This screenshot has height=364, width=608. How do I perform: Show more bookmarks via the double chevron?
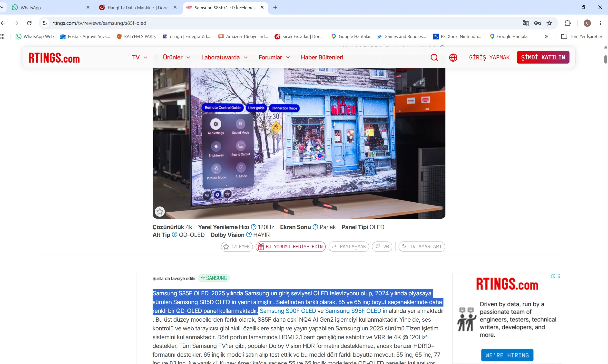pyautogui.click(x=546, y=37)
